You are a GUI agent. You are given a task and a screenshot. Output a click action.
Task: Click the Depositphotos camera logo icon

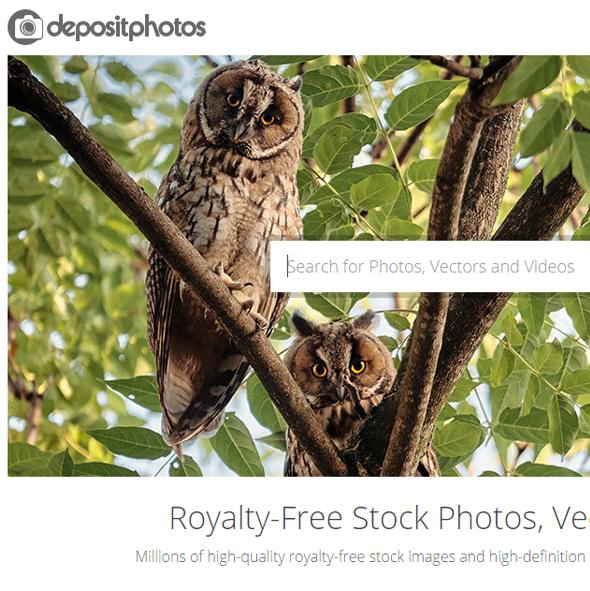[x=25, y=27]
